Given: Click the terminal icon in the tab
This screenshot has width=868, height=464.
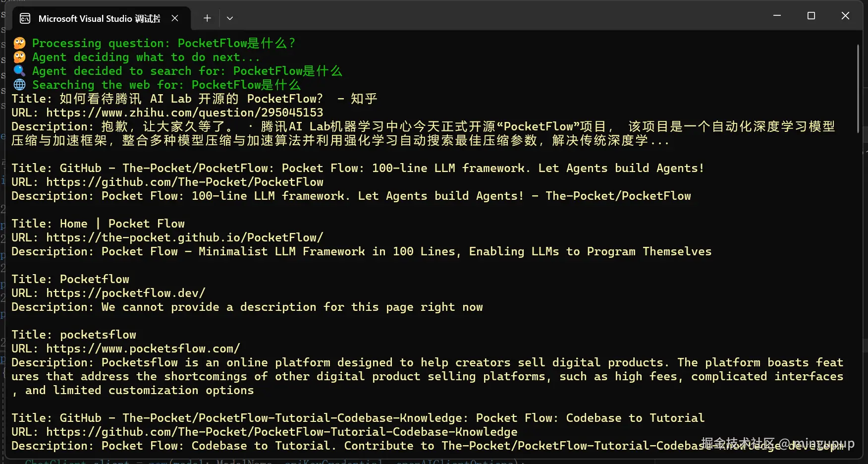Looking at the screenshot, I should (x=25, y=18).
